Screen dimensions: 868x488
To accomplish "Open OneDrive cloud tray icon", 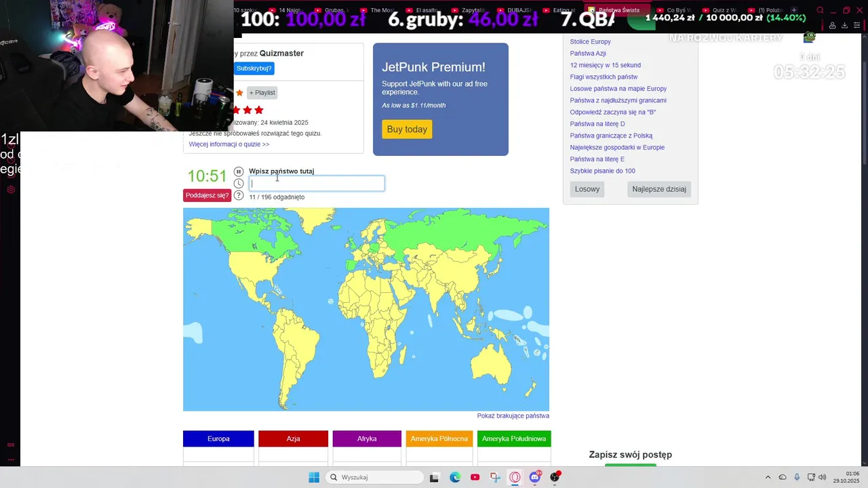I will (x=783, y=477).
